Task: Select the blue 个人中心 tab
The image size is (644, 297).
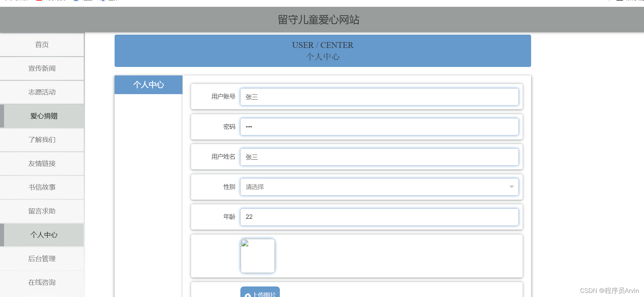Action: pyautogui.click(x=149, y=85)
